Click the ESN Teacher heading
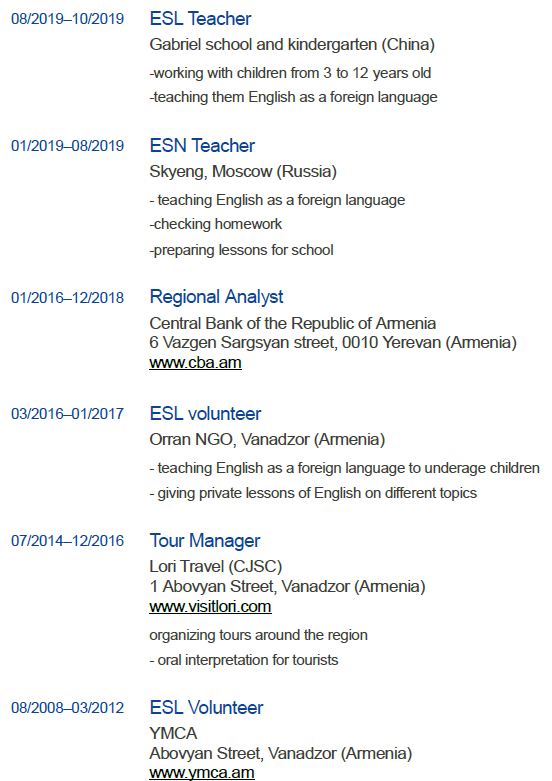 [x=202, y=146]
